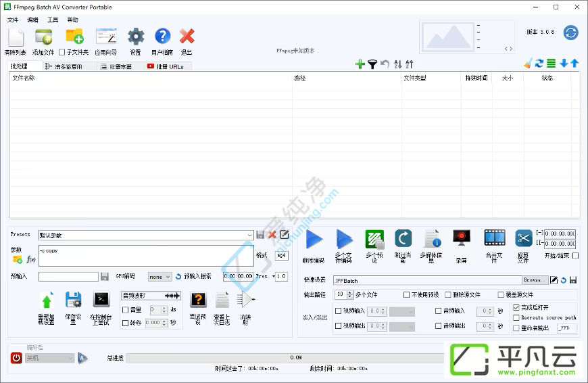Click the .\FFBatch output path field
Screen dimensions: 588x383
pos(428,281)
